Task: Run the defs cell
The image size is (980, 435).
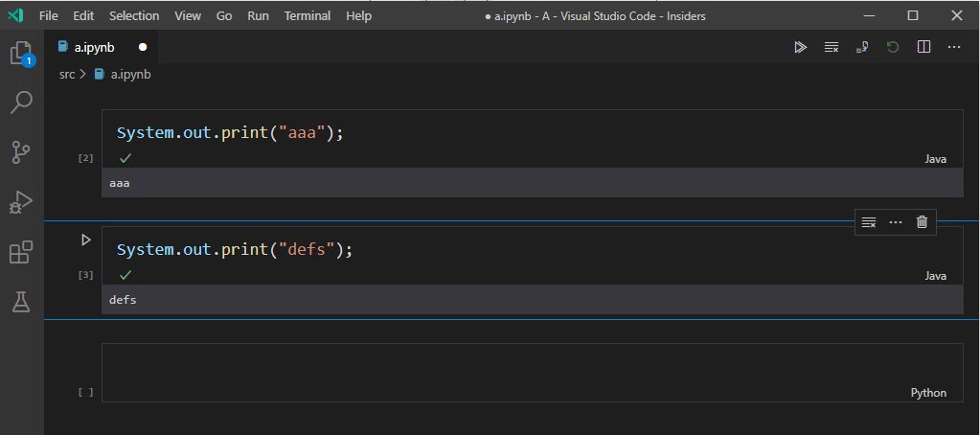Action: pyautogui.click(x=86, y=240)
